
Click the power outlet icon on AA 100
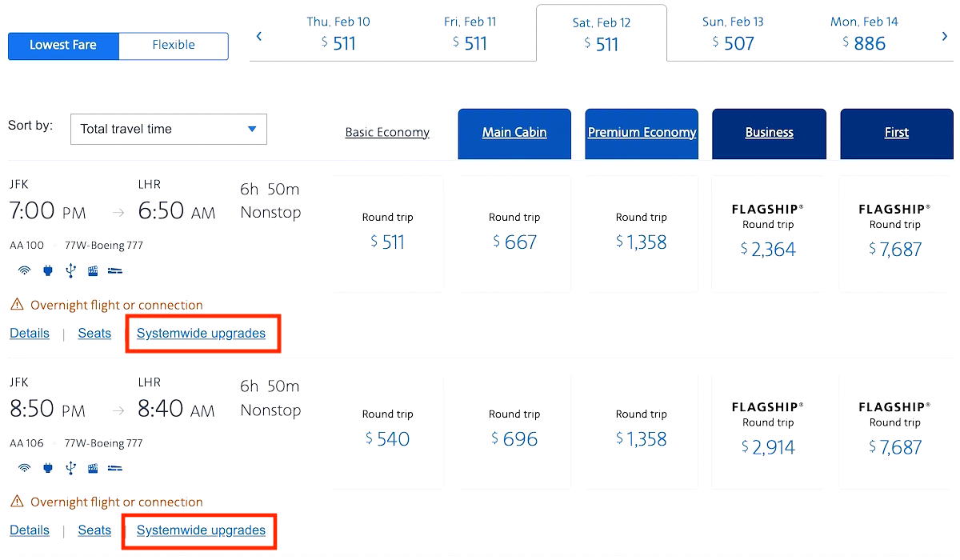click(x=47, y=270)
